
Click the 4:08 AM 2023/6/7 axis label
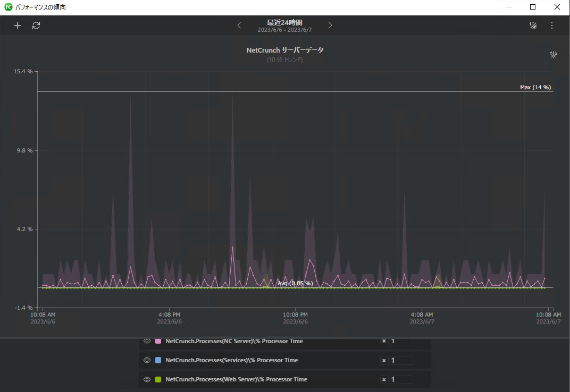422,318
